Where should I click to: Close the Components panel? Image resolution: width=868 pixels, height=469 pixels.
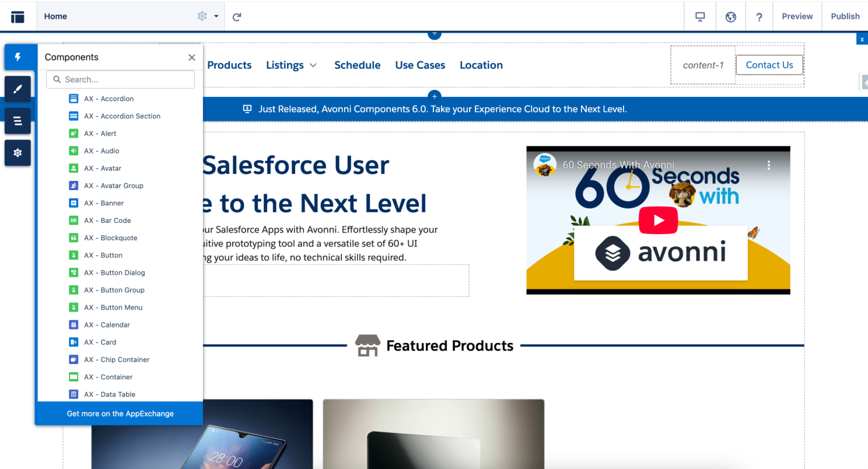point(191,57)
